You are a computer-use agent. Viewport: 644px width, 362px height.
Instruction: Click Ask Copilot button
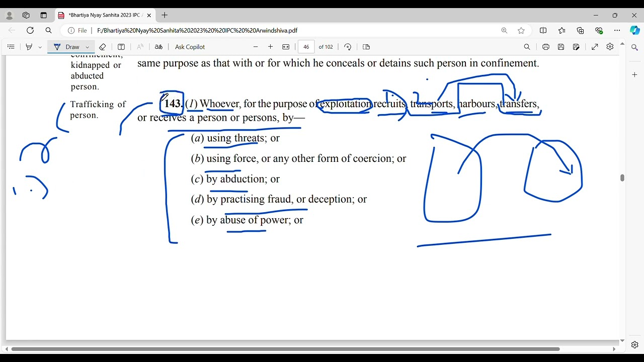coord(190,47)
